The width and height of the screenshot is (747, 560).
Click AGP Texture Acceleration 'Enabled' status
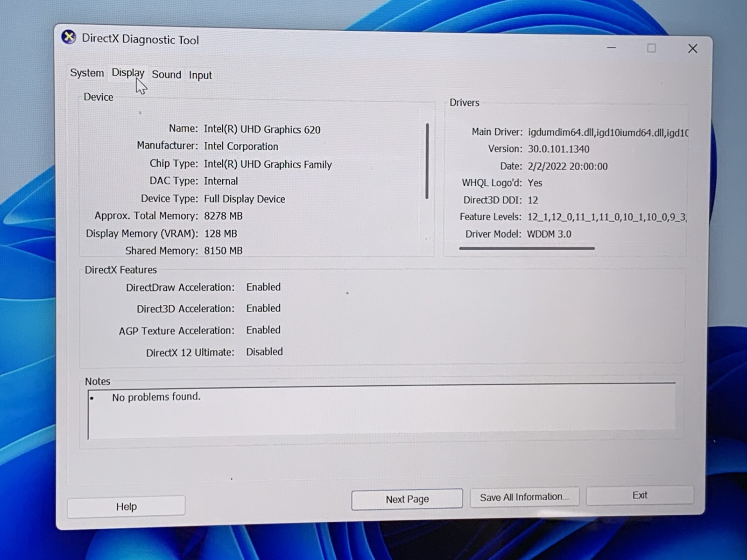[263, 330]
